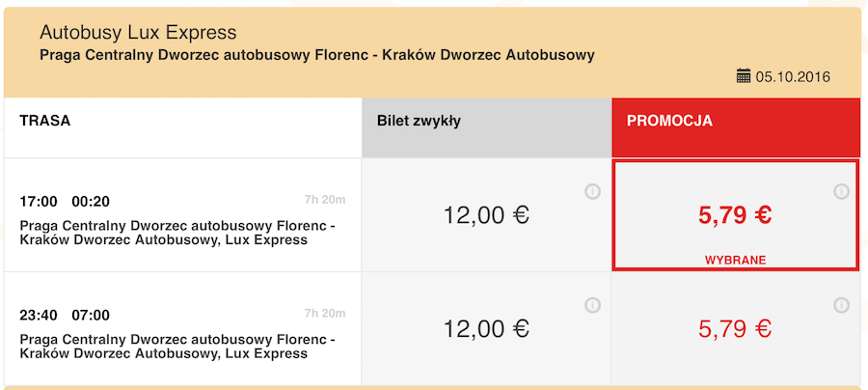The height and width of the screenshot is (390, 868).
Task: Click the WYBRANE label under the selected fare
Action: 735,261
